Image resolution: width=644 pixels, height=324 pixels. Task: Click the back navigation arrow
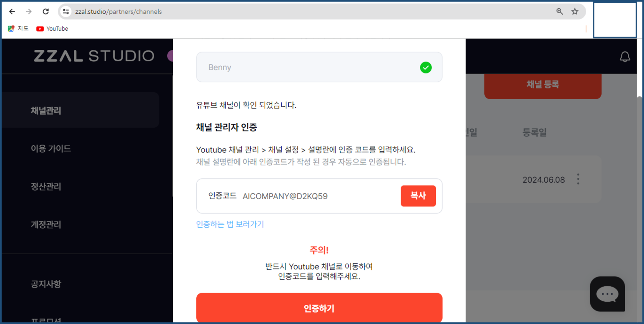(x=12, y=11)
